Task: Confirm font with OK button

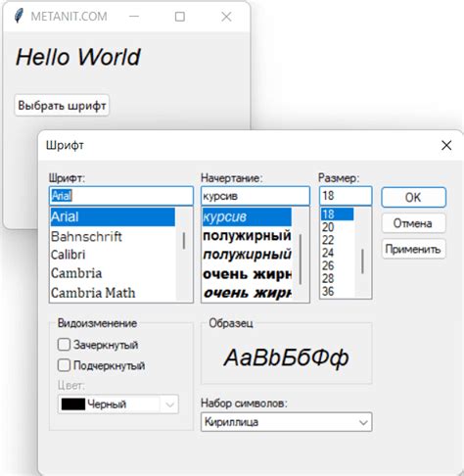Action: click(x=413, y=197)
